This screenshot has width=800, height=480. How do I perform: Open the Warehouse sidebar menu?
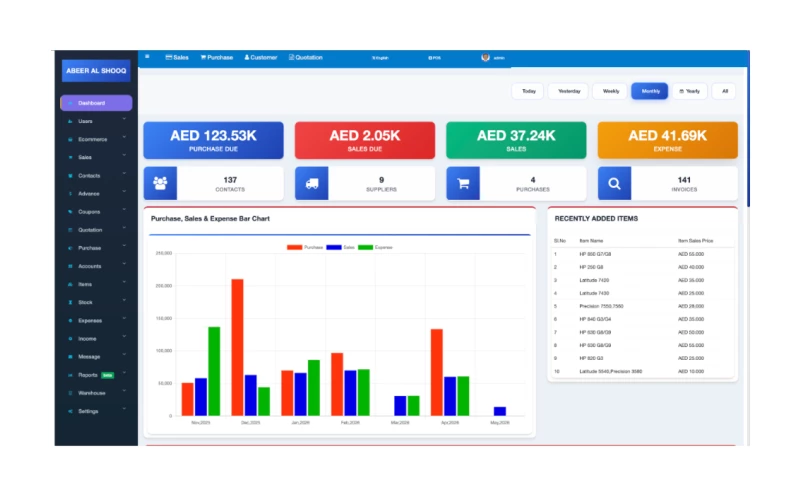pyautogui.click(x=96, y=393)
